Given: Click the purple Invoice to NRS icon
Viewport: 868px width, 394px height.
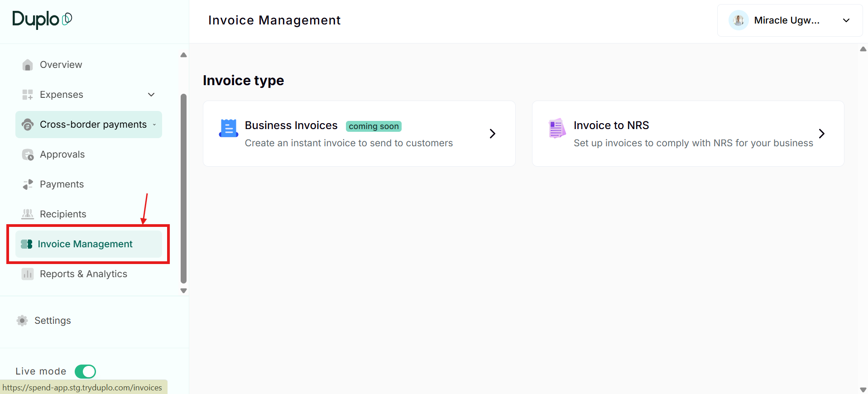Looking at the screenshot, I should 557,128.
